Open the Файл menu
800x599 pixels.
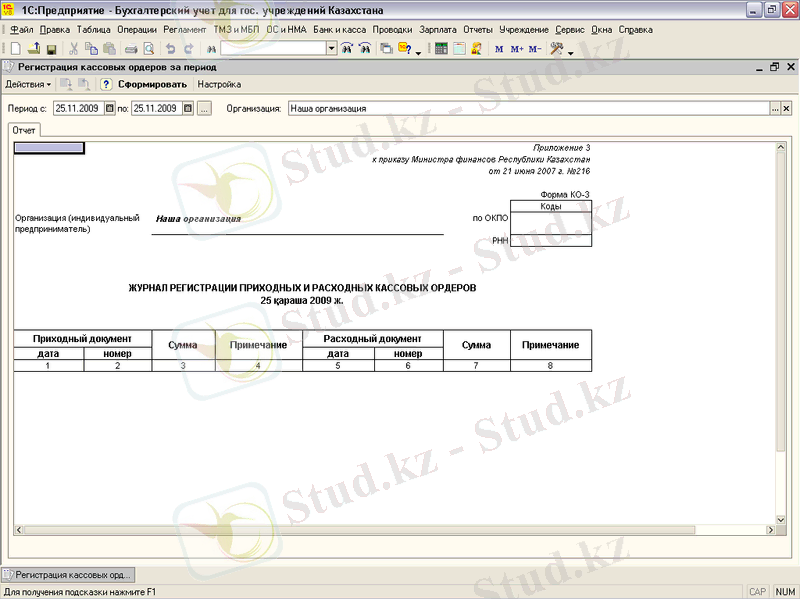(x=21, y=30)
